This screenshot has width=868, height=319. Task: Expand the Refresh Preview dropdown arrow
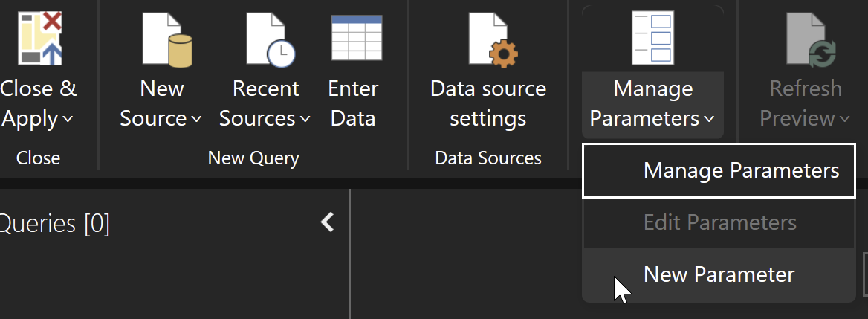[843, 120]
